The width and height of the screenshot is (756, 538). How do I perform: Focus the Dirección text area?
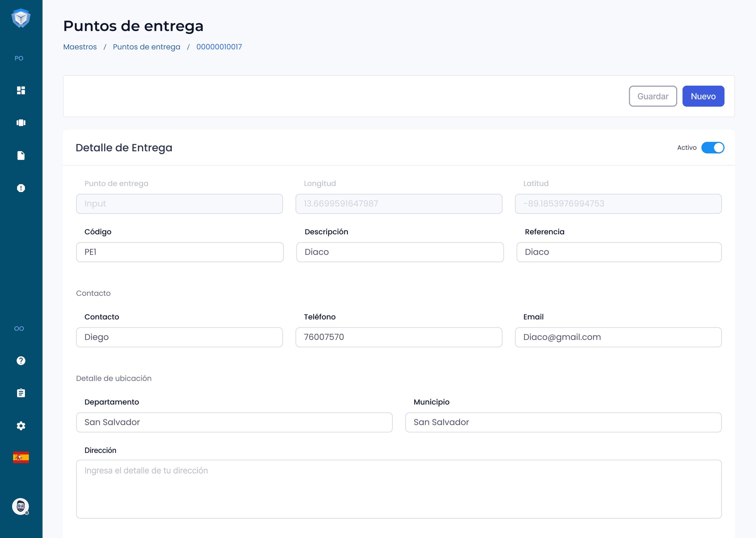[x=398, y=489]
